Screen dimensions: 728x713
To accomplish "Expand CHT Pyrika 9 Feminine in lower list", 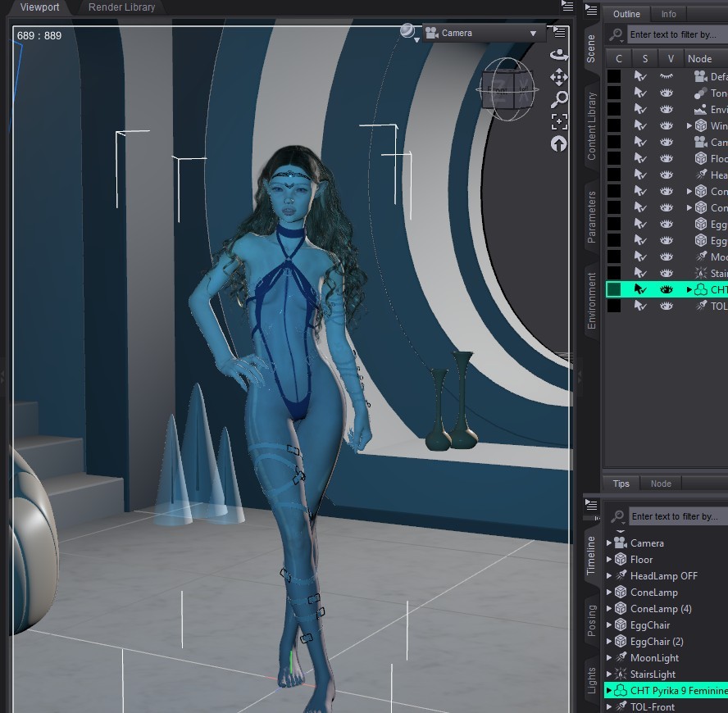I will click(x=608, y=690).
